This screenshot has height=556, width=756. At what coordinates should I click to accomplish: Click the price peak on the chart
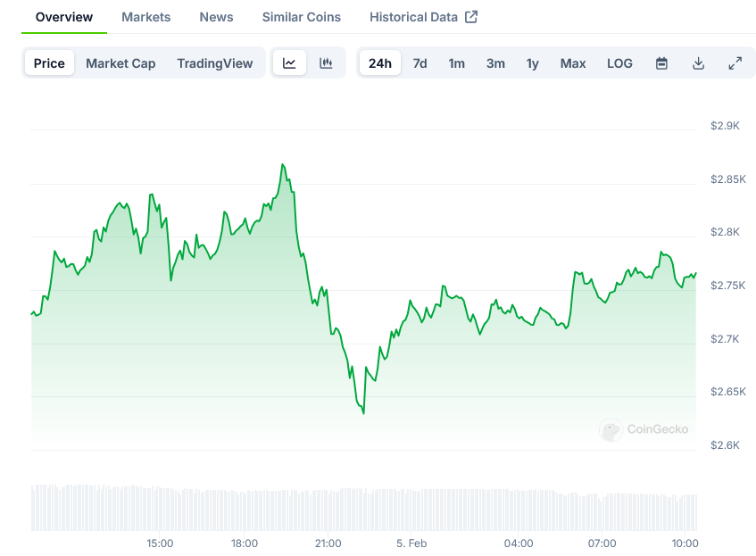283,165
